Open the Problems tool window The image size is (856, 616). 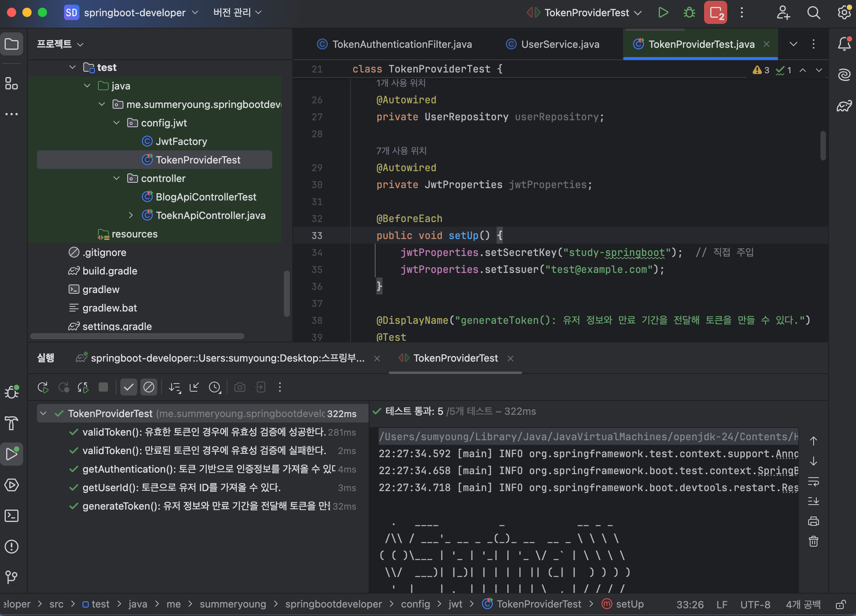12,546
